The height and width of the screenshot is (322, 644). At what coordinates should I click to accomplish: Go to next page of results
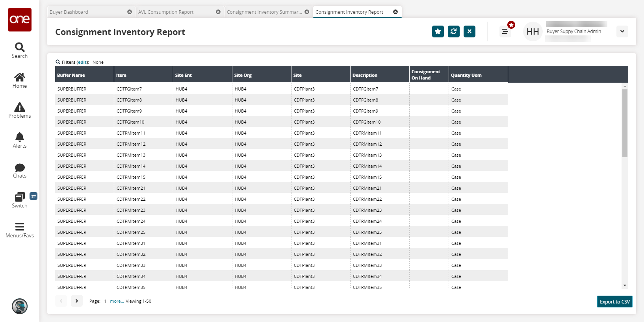(77, 301)
